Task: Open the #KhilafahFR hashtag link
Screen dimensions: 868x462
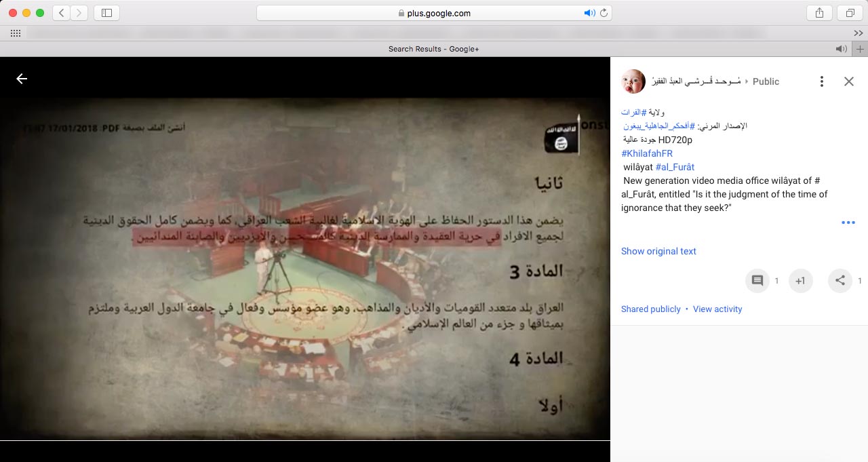Action: coord(646,153)
